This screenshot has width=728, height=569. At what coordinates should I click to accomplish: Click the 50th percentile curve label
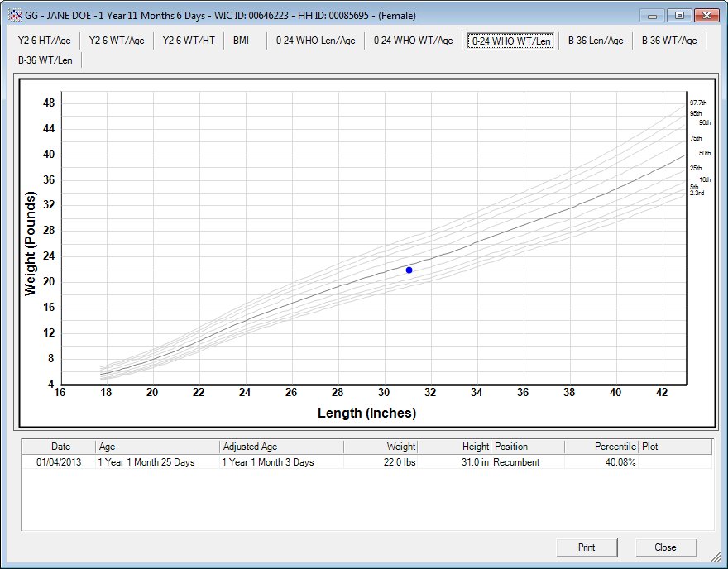[705, 153]
